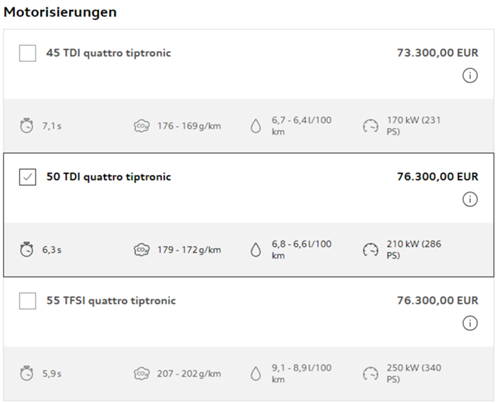Check the 45 TDI quattro tiptronic checkbox

pos(28,53)
